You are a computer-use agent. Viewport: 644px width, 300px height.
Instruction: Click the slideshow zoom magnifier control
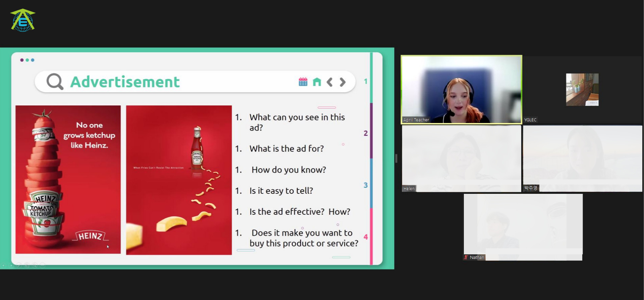(35, 265)
